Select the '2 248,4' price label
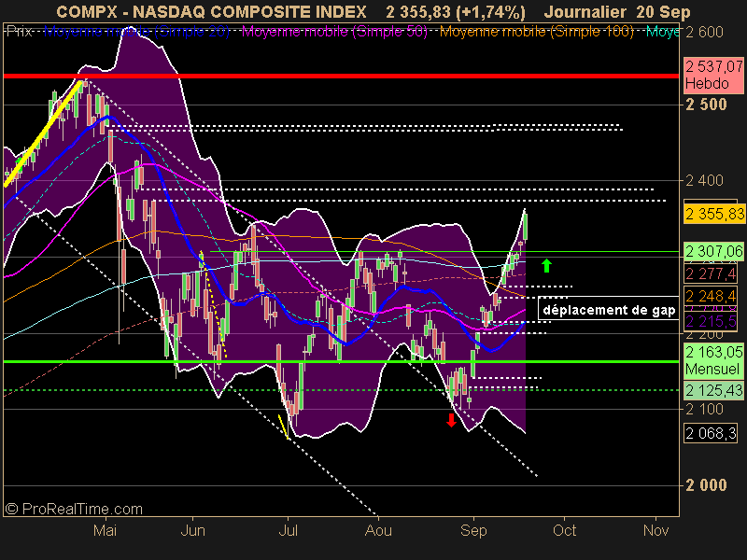747x560 pixels. point(711,296)
